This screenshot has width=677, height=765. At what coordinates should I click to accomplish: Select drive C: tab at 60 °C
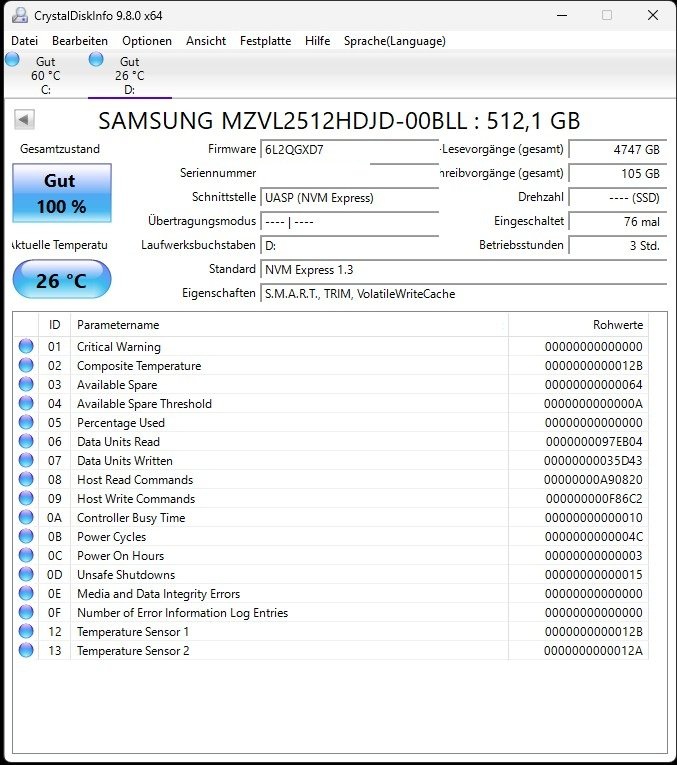coord(45,75)
